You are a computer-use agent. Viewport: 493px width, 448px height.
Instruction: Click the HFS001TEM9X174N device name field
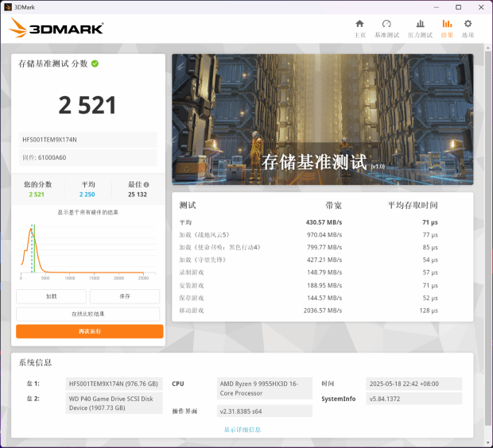click(88, 140)
